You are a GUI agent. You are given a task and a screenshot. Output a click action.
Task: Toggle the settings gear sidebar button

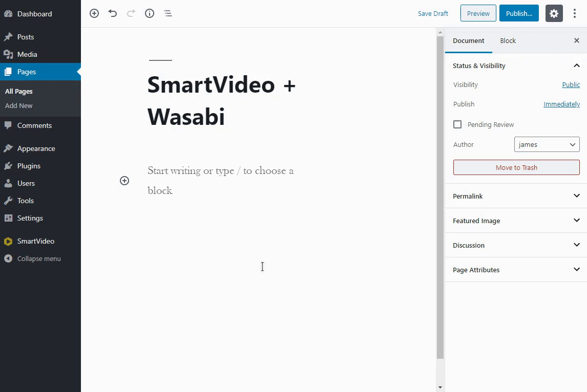coord(554,13)
